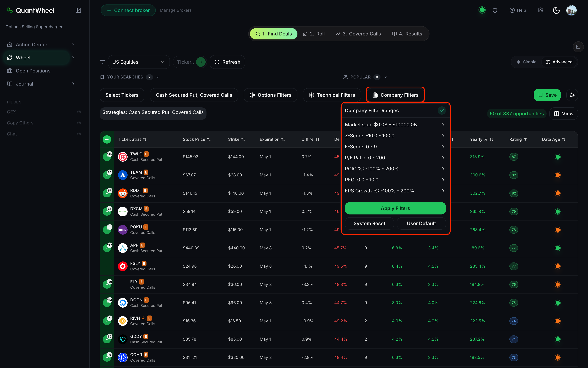This screenshot has width=588, height=368.
Task: Toggle dark mode moon icon
Action: pyautogui.click(x=556, y=10)
